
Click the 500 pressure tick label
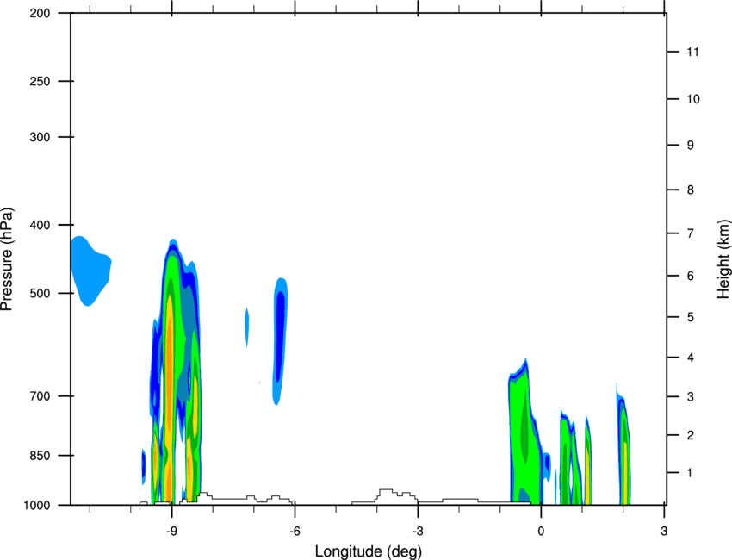40,293
